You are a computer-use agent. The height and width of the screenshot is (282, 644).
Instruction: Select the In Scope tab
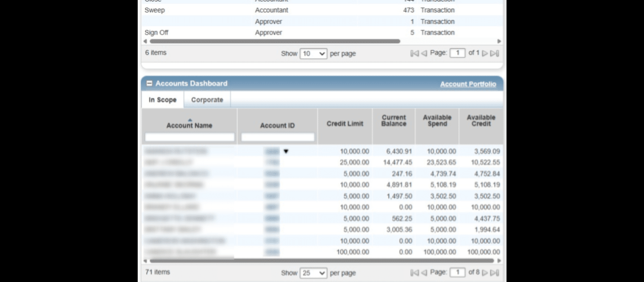coord(162,100)
